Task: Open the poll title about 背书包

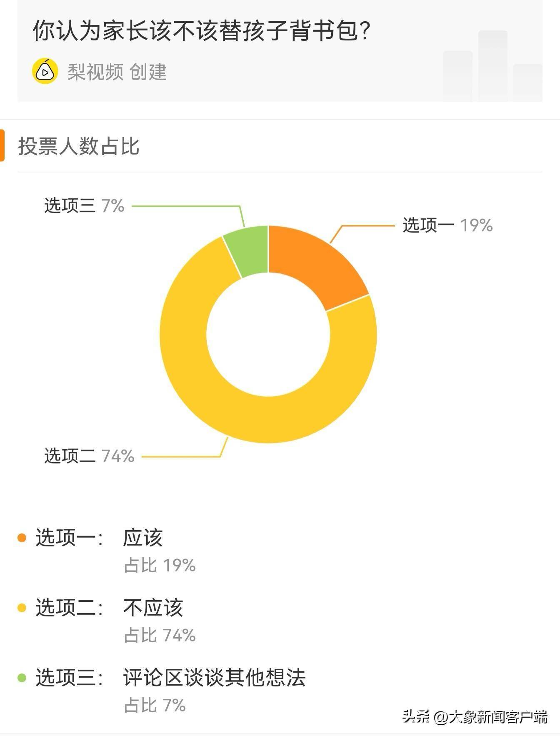Action: tap(201, 31)
